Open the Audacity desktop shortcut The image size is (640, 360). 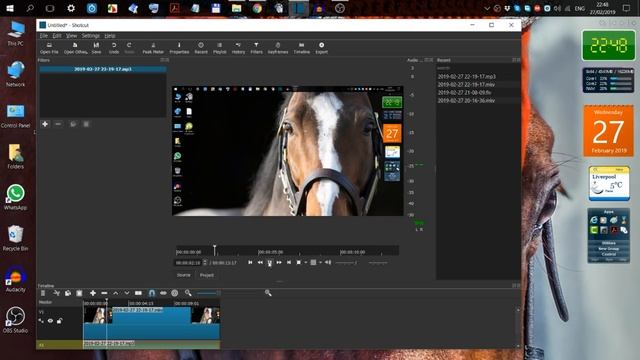tap(16, 280)
